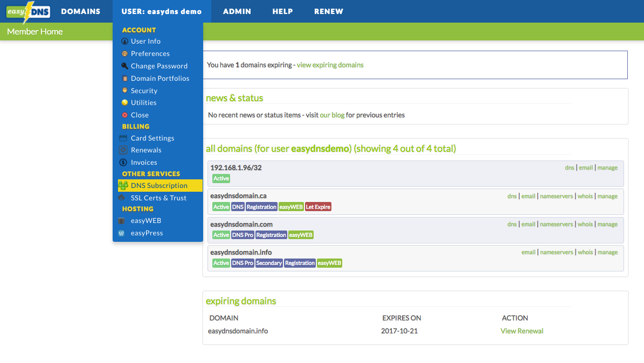The height and width of the screenshot is (363, 644).
Task: Click nameservers link for easydnsdomain.com
Action: pyautogui.click(x=556, y=224)
